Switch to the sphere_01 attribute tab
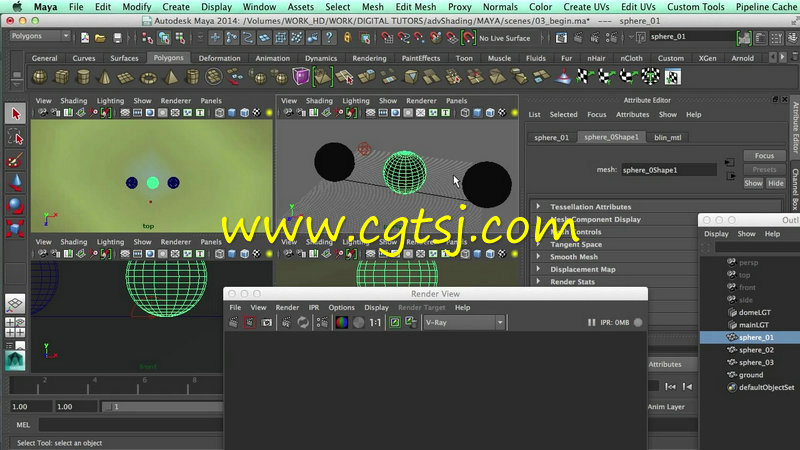800x450 pixels. pyautogui.click(x=552, y=137)
